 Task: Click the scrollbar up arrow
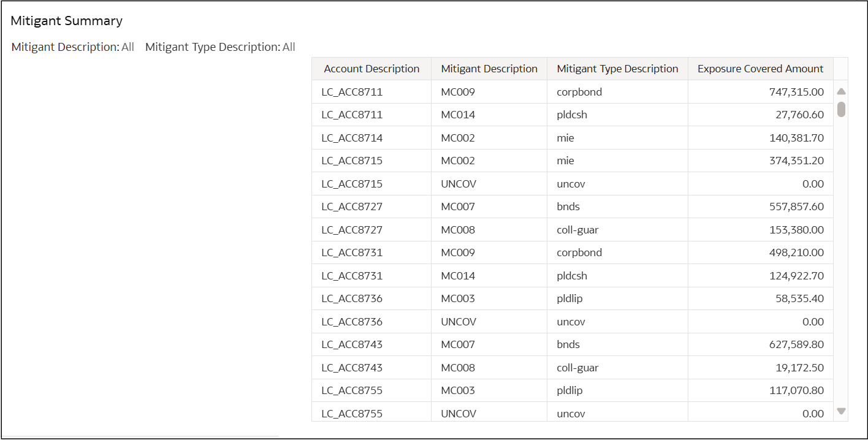tap(841, 91)
